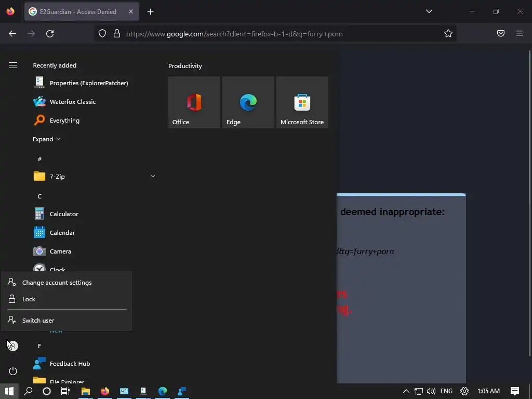Open the List all tabs dropdown
Viewport: 532px width, 399px height.
[x=429, y=11]
